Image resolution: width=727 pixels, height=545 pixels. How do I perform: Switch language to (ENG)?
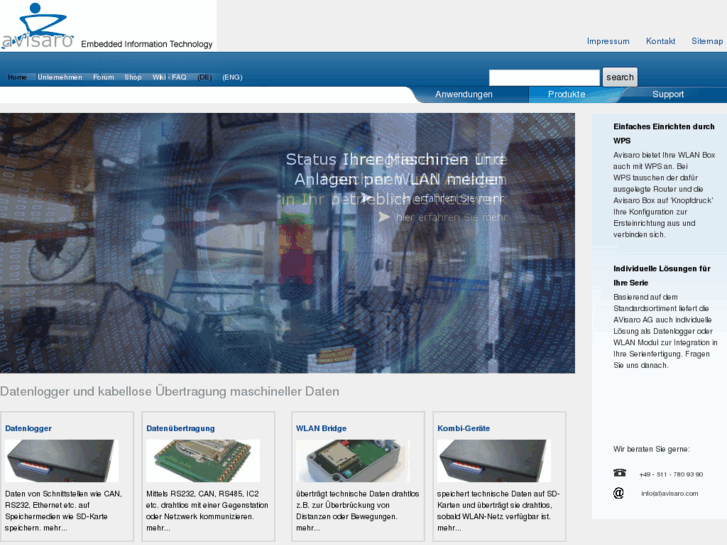(232, 77)
